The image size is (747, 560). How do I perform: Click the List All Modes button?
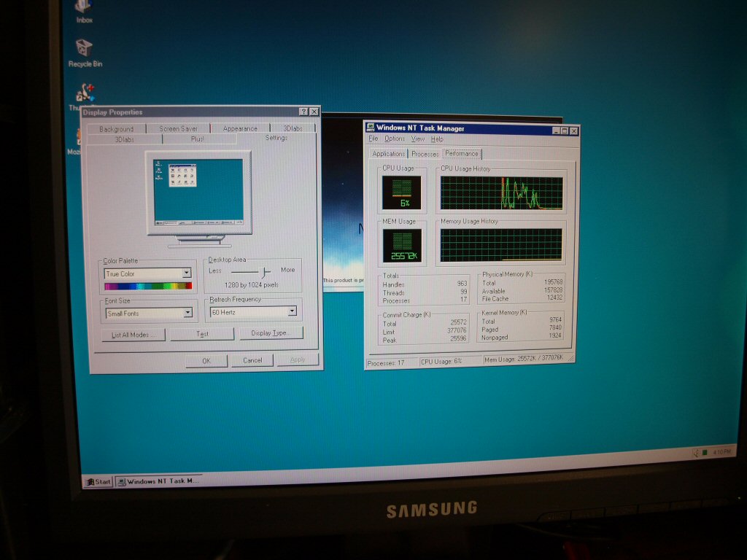click(133, 335)
